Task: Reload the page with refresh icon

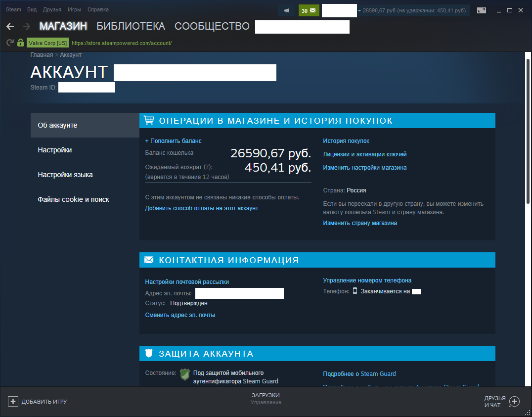Action: (x=10, y=43)
